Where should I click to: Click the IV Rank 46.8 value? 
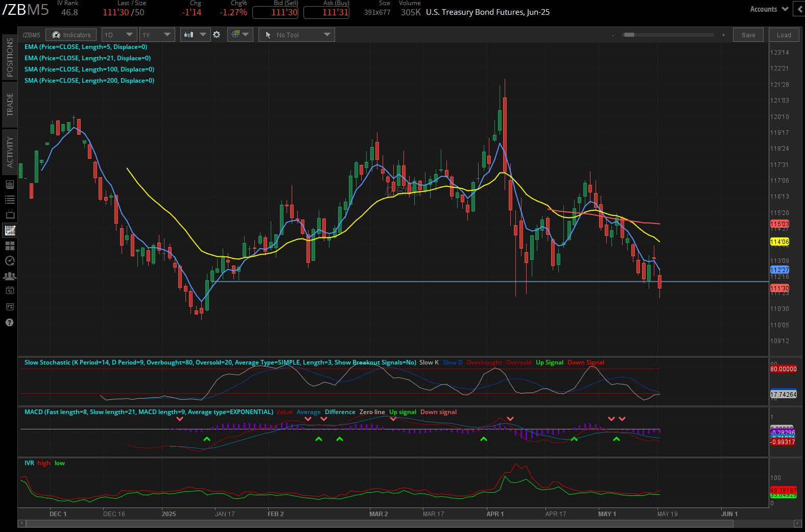click(x=69, y=12)
